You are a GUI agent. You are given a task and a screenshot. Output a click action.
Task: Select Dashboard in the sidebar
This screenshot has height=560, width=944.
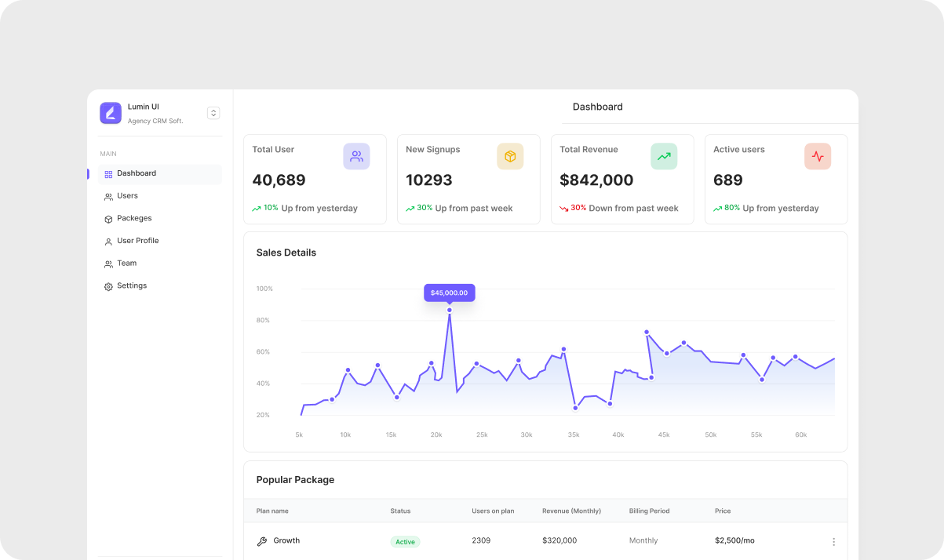tap(137, 173)
